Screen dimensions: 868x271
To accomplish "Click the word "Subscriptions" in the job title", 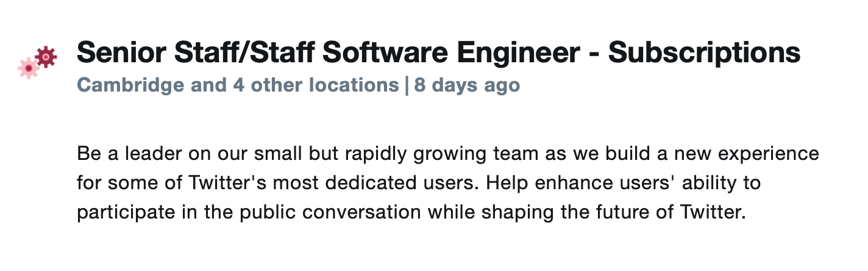I will (x=704, y=54).
